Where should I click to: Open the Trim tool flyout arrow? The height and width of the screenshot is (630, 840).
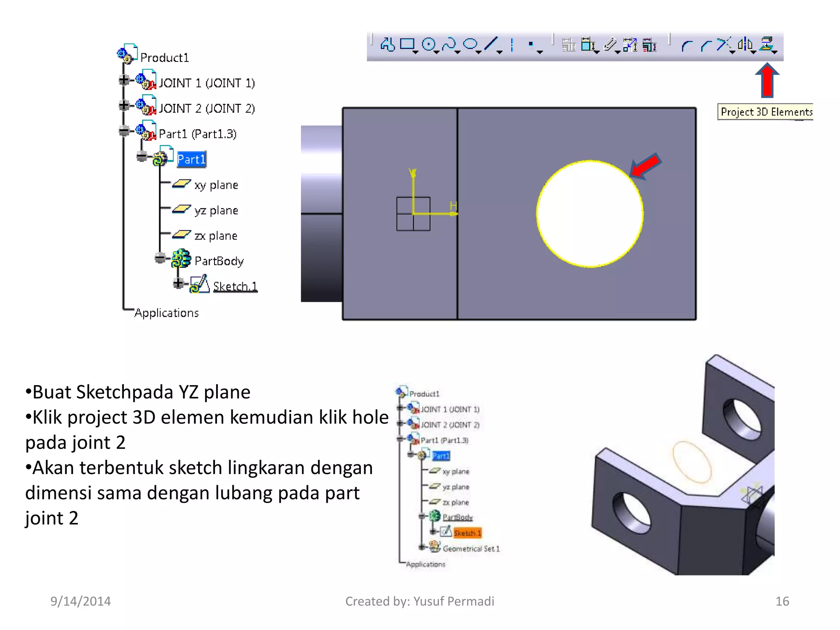pyautogui.click(x=733, y=52)
